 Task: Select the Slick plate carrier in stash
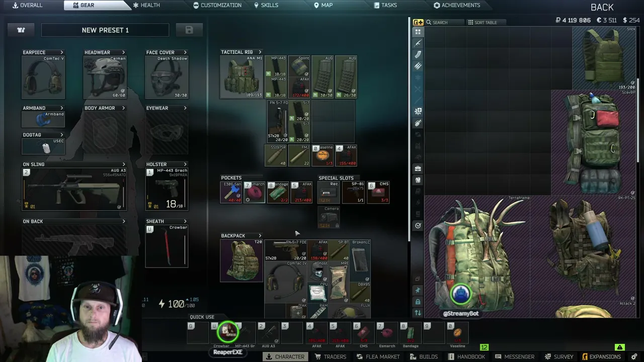604,58
